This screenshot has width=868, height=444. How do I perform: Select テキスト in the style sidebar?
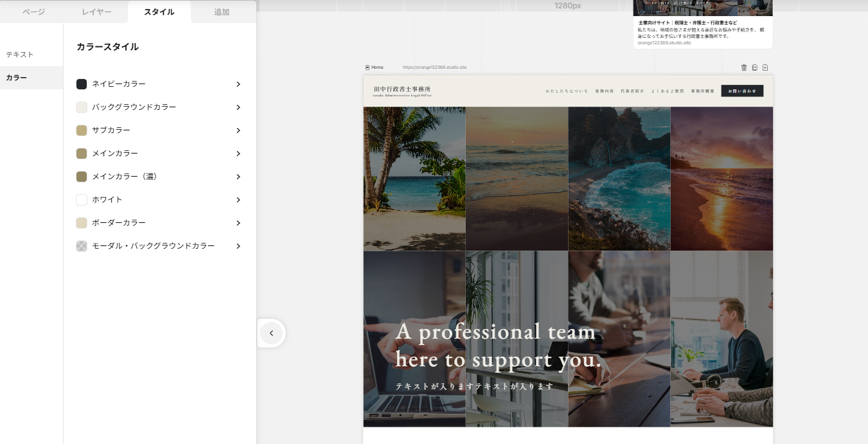[20, 55]
